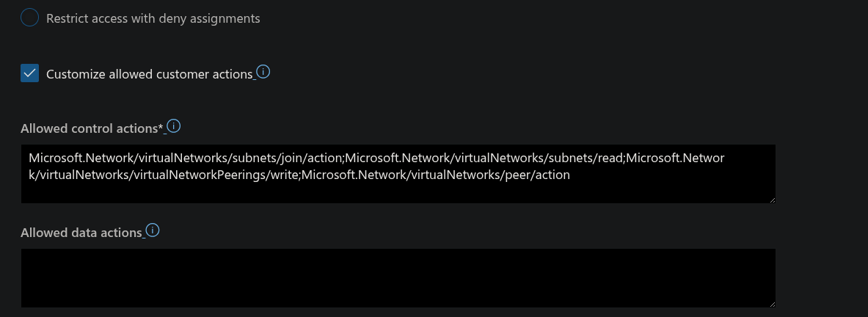This screenshot has height=317, width=868.
Task: Show info icon for Allowed data actions
Action: tap(152, 230)
